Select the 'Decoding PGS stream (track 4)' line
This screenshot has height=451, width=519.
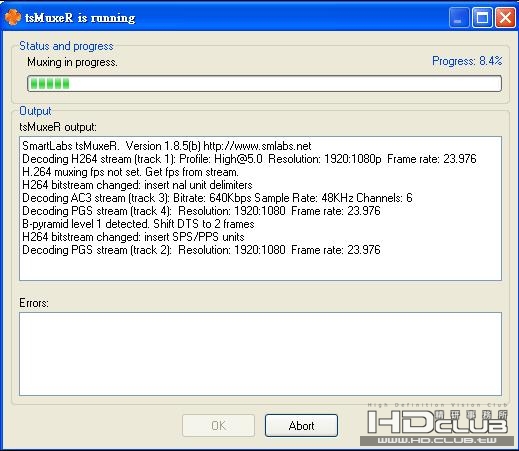tap(201, 211)
